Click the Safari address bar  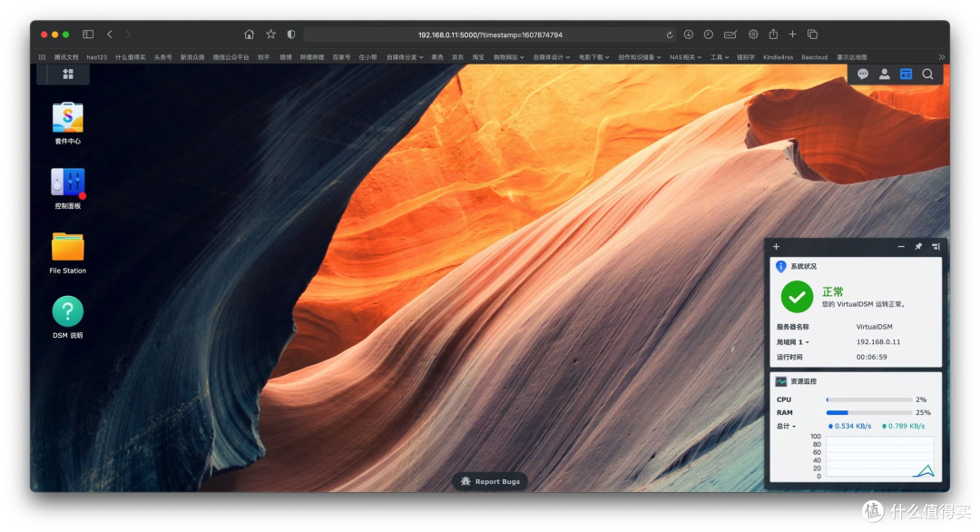pyautogui.click(x=490, y=34)
